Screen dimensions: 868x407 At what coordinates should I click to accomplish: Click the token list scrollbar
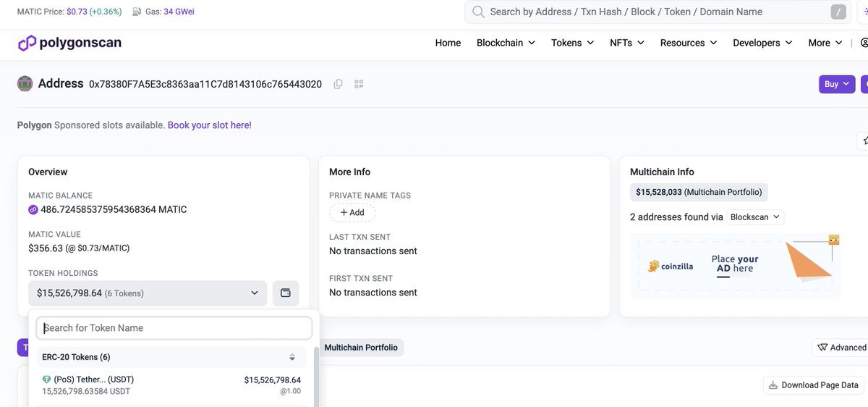[316, 377]
